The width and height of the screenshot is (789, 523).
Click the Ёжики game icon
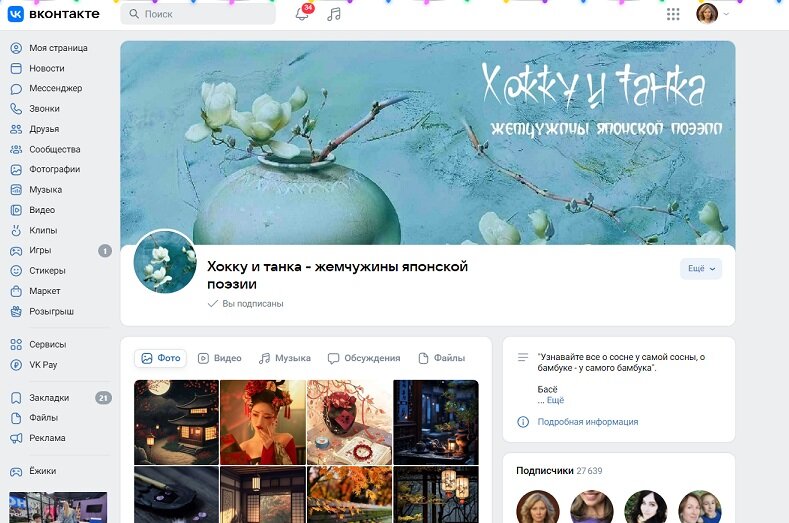click(16, 471)
